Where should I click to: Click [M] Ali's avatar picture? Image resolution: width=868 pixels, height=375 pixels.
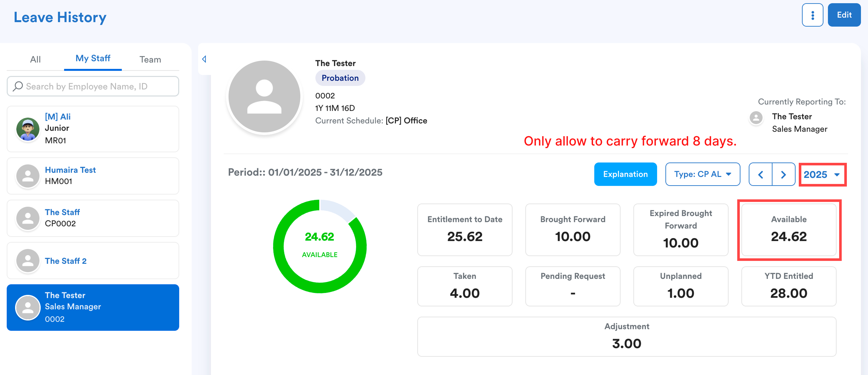[28, 129]
